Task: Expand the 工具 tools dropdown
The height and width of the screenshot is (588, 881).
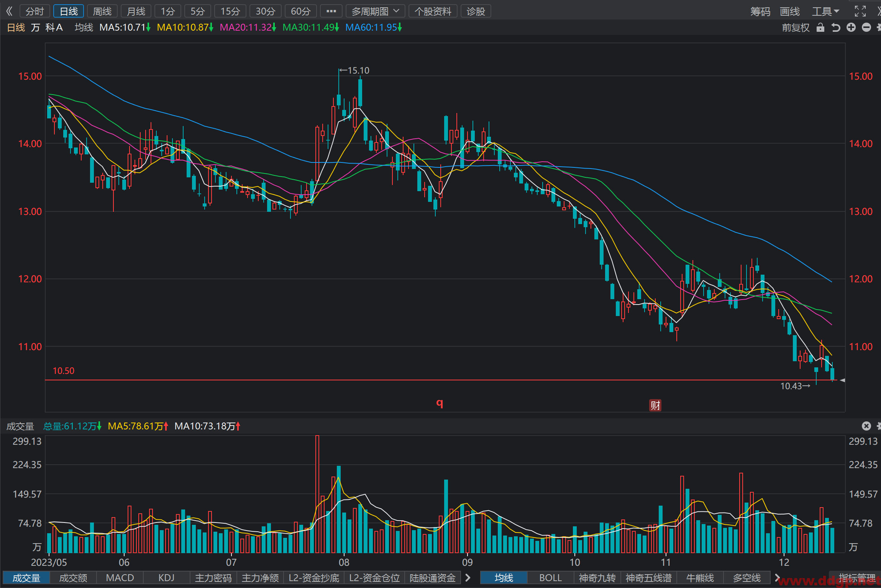Action: 825,11
